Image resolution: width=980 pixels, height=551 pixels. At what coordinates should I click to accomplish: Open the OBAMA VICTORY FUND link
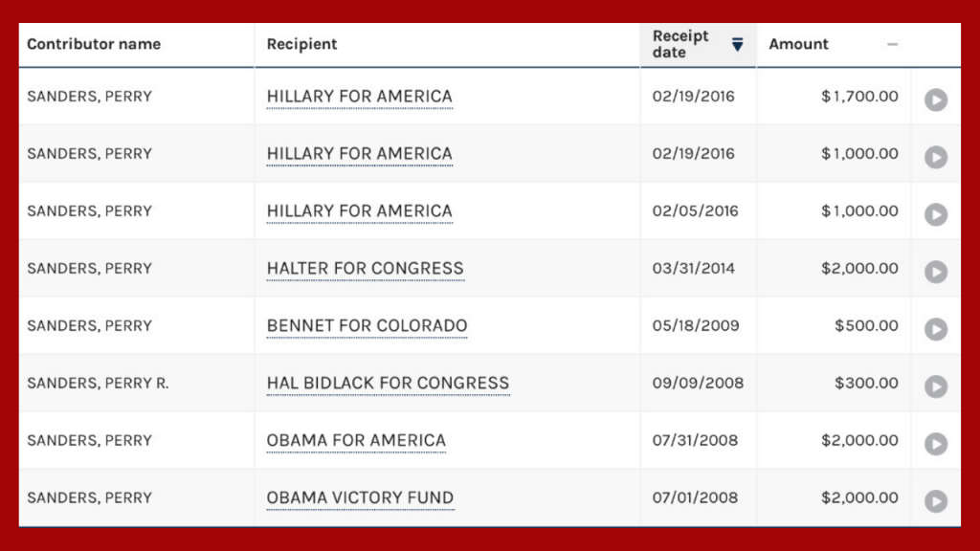click(x=360, y=498)
